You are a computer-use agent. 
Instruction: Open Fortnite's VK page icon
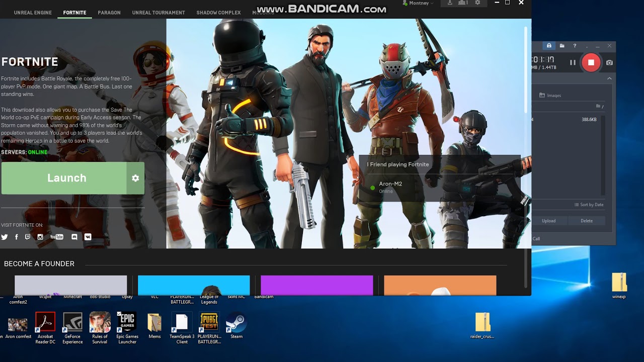(88, 237)
